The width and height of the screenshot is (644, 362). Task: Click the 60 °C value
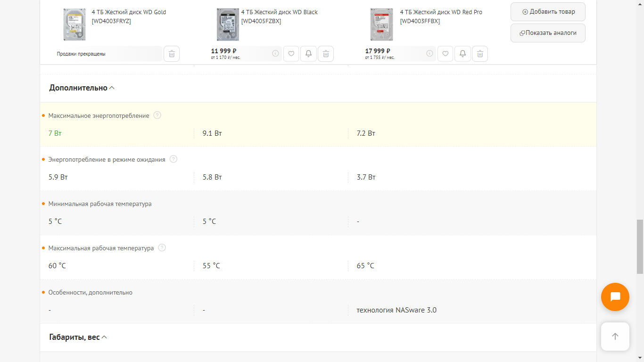[57, 266]
